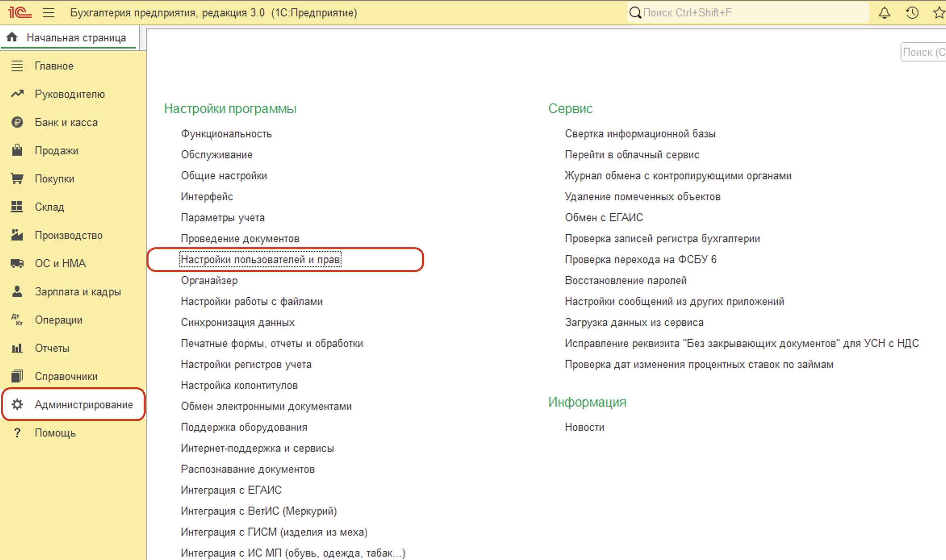Viewport: 946px width, 560px height.
Task: Click the shopping cart icon for Покупки
Action: coord(17,178)
